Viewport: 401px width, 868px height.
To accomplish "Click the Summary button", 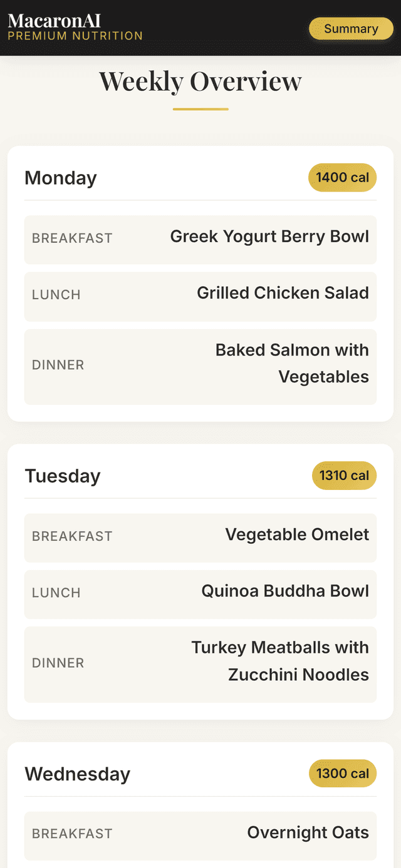I will (x=350, y=28).
